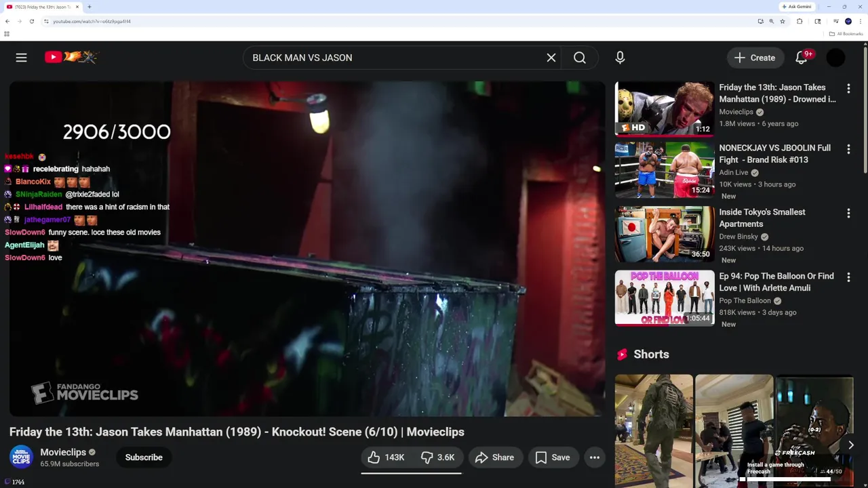The width and height of the screenshot is (868, 488).
Task: Open the Chrome profile avatar
Action: point(848,21)
